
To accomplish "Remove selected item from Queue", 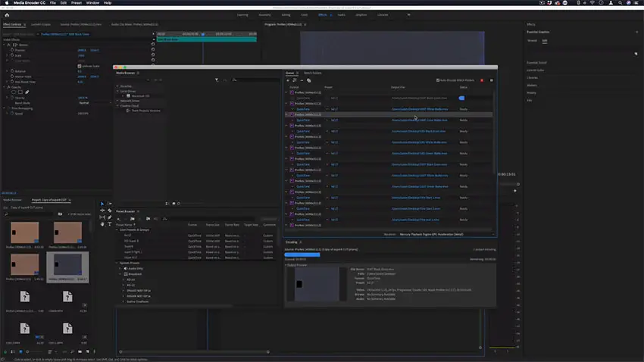I will [x=302, y=80].
